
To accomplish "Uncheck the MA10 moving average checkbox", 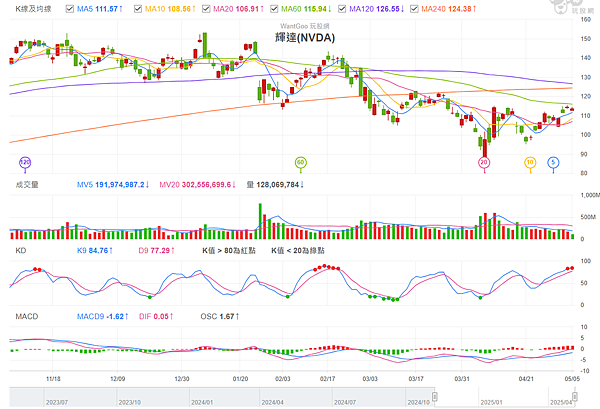I will point(138,8).
